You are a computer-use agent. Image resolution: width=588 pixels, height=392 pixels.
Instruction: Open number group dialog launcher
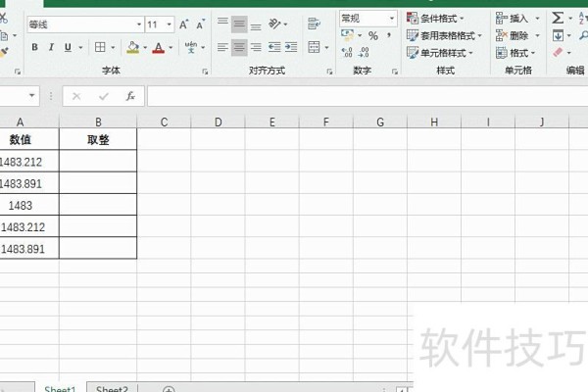pos(395,72)
